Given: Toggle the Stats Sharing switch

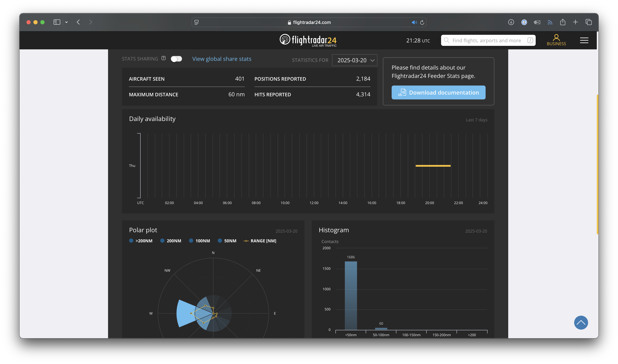Looking at the screenshot, I should click(x=176, y=59).
